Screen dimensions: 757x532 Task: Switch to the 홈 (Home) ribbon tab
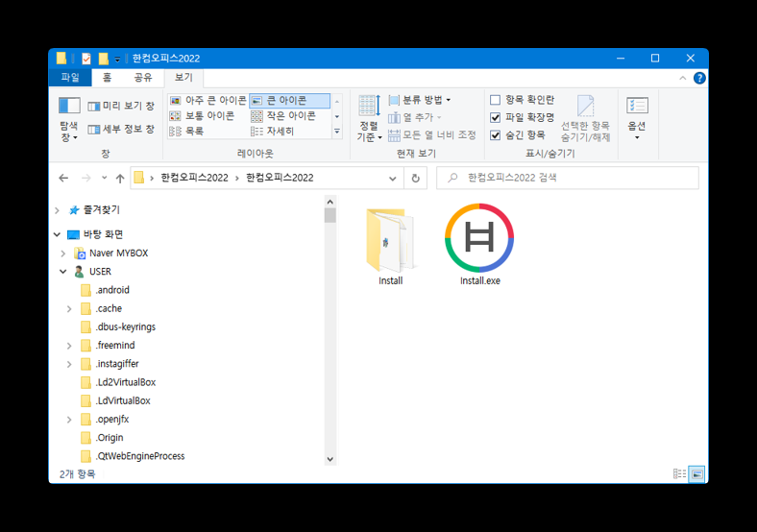tap(108, 77)
